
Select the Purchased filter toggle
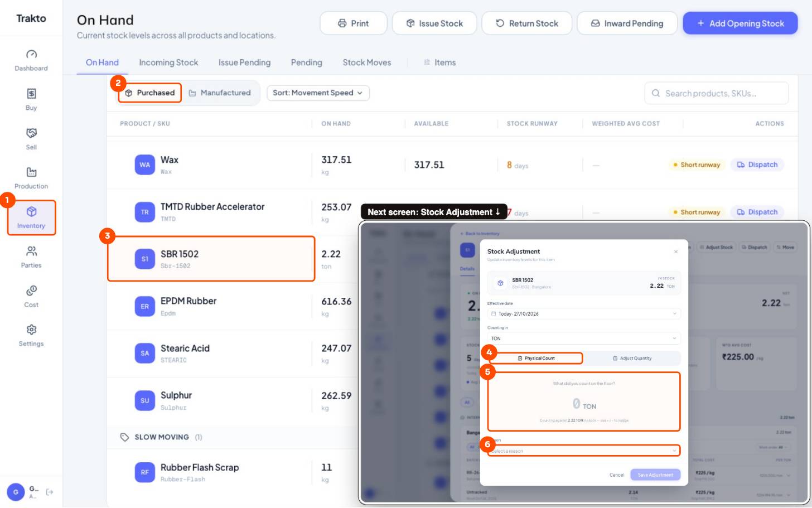[x=150, y=93]
